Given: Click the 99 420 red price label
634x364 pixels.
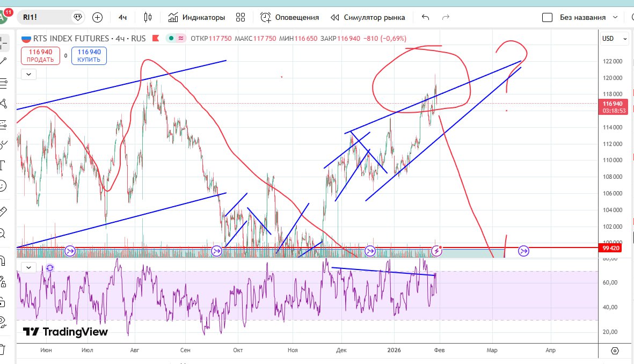Looking at the screenshot, I should pyautogui.click(x=610, y=248).
